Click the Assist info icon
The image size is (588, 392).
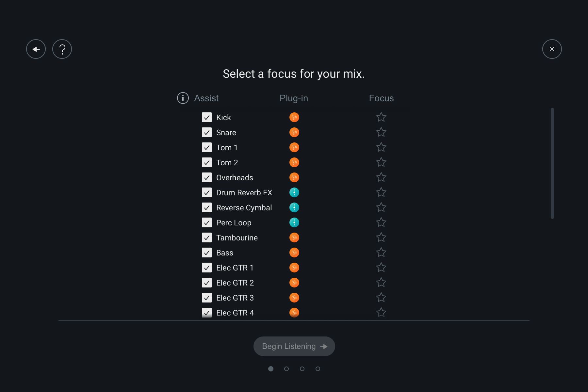pos(183,98)
